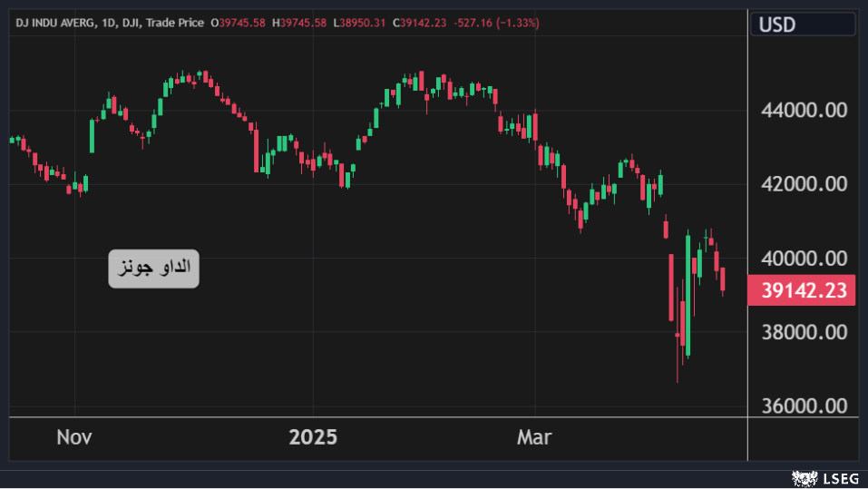This screenshot has width=868, height=489.
Task: Click the 2025 time axis label
Action: [x=313, y=437]
